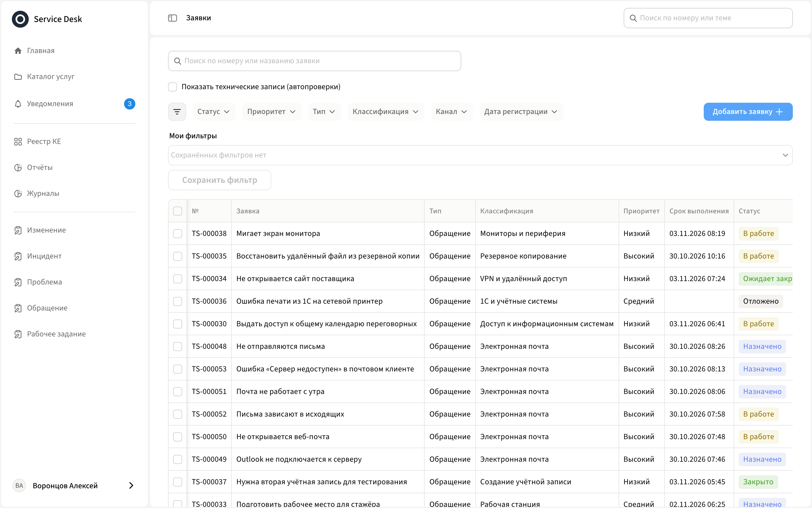Click the Проблема clipboard icon

[x=18, y=282]
